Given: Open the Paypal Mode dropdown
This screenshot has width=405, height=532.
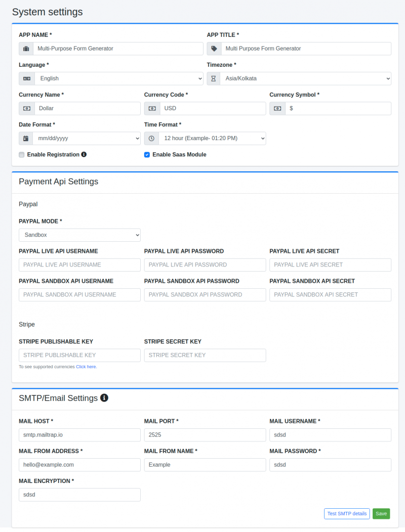Looking at the screenshot, I should (80, 235).
